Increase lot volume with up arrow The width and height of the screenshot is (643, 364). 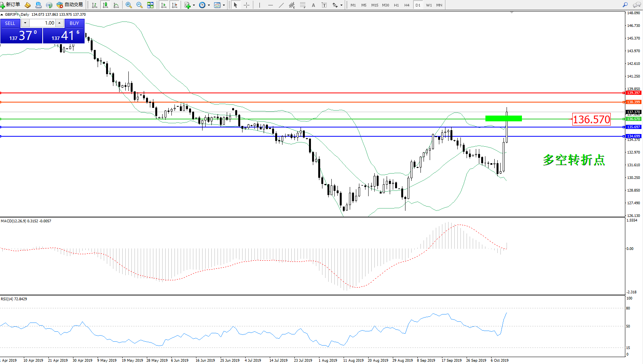coord(60,23)
